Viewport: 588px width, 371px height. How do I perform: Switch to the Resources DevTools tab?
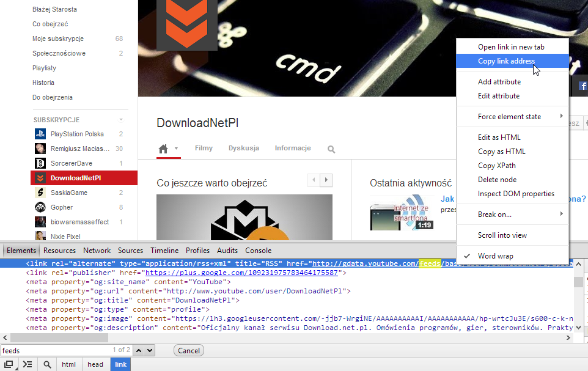(x=60, y=250)
